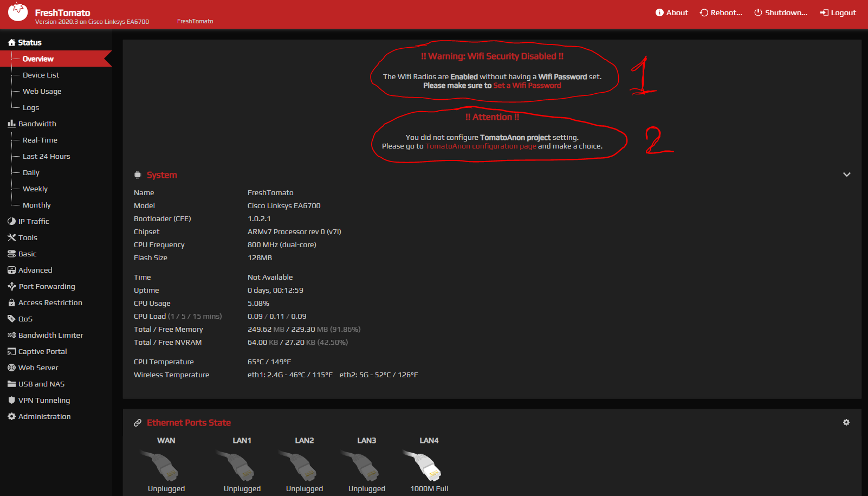Click the Administration label in the sidebar

(x=44, y=416)
